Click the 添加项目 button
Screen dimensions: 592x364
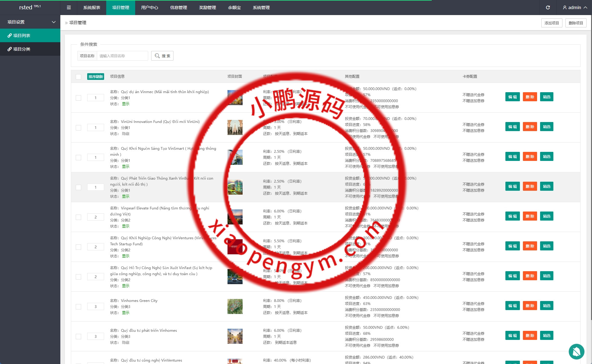click(x=552, y=23)
